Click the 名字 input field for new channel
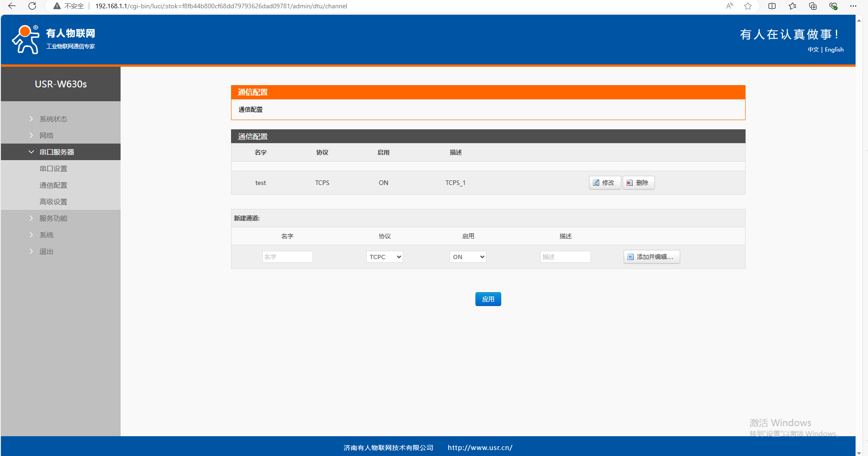Screen dimensions: 868x456 tap(287, 257)
